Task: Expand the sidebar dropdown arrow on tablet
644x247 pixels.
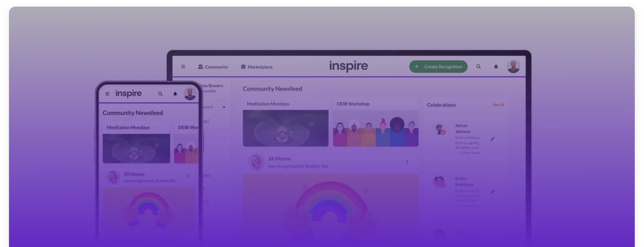Action: coord(224,107)
